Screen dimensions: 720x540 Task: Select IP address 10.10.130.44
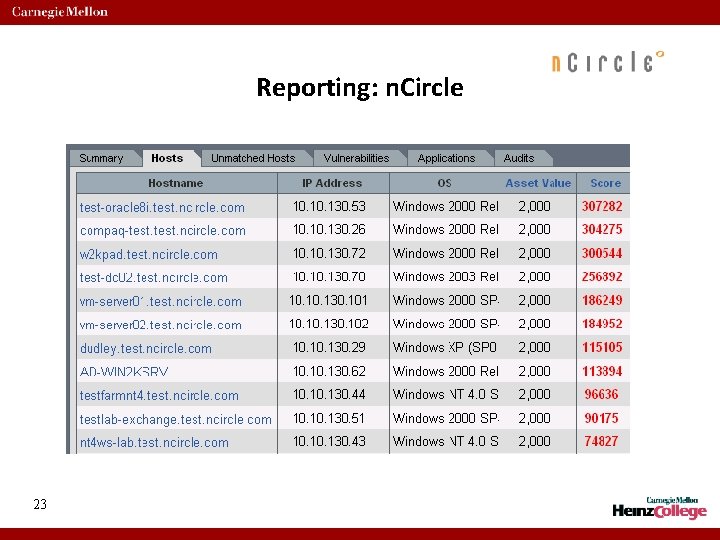[329, 394]
